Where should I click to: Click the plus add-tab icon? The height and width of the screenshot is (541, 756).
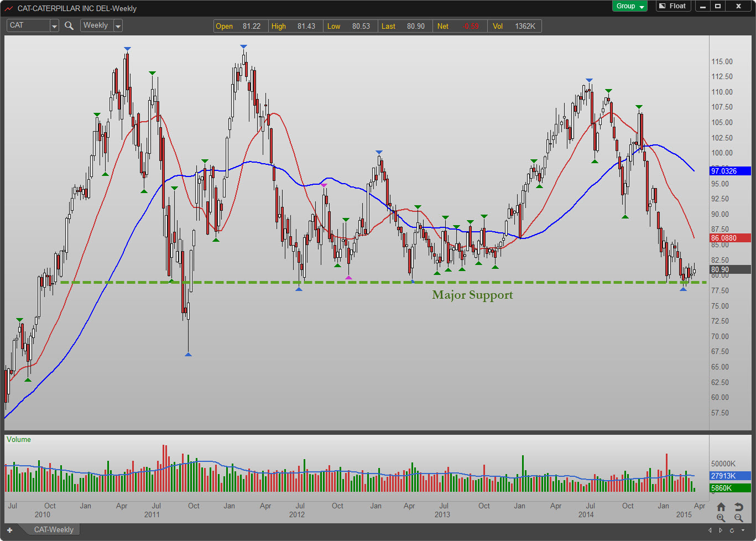pos(9,530)
